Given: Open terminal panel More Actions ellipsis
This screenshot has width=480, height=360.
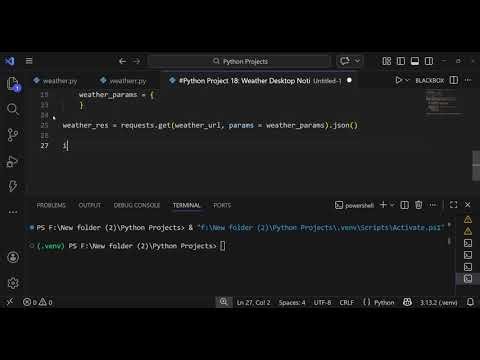Looking at the screenshot, I should tap(433, 205).
